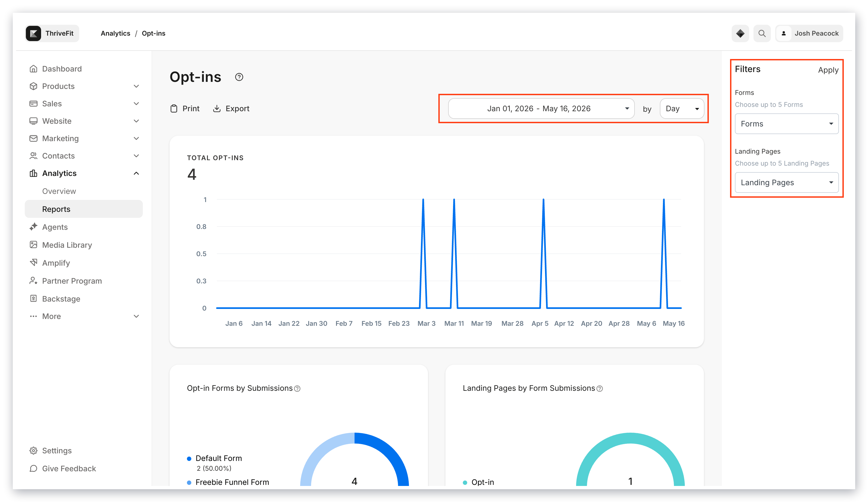868x502 pixels.
Task: Click the May 16 axis label
Action: 674,323
